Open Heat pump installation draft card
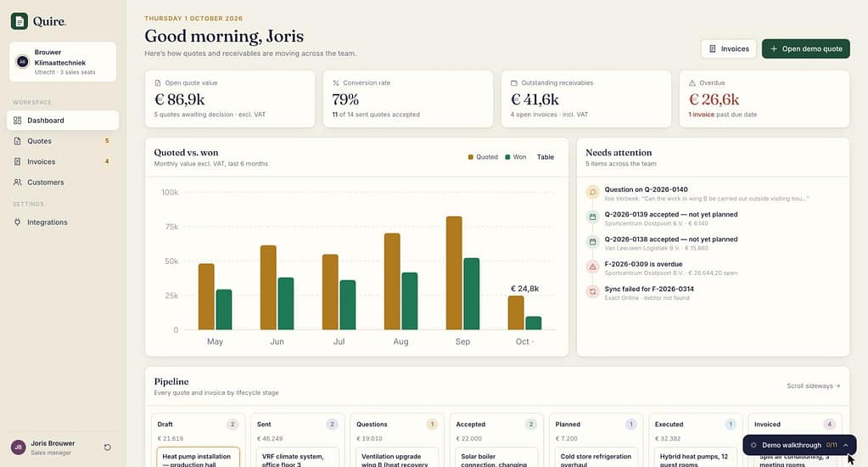Image resolution: width=868 pixels, height=467 pixels. click(198, 457)
